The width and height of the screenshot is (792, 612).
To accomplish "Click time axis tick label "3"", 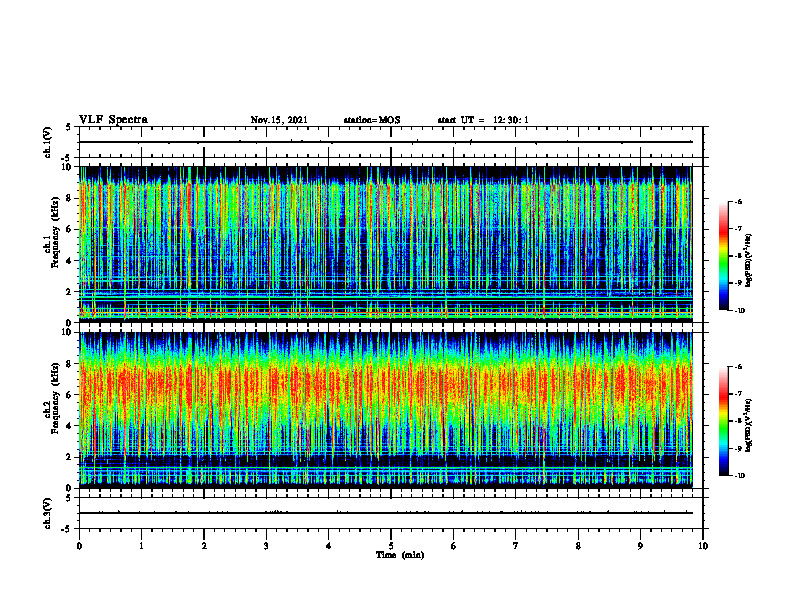I will [266, 546].
